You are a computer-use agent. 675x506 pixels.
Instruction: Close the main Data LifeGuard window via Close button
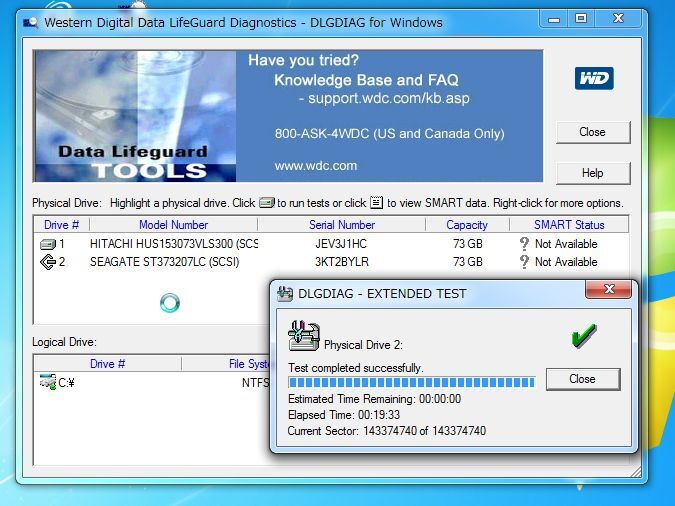point(593,132)
